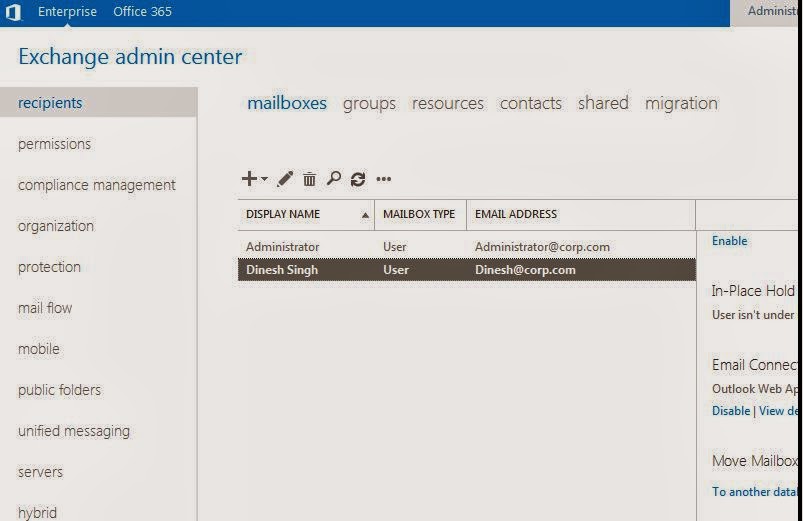Click the delete trash can icon
803x521 pixels.
(309, 179)
